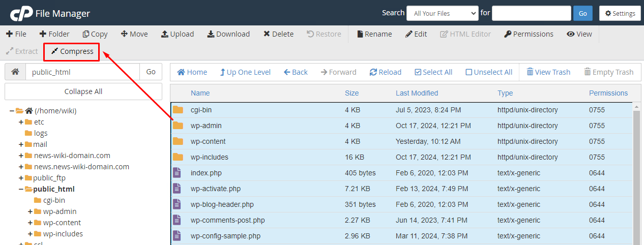Open the Settings button
The width and height of the screenshot is (644, 245).
coord(620,13)
